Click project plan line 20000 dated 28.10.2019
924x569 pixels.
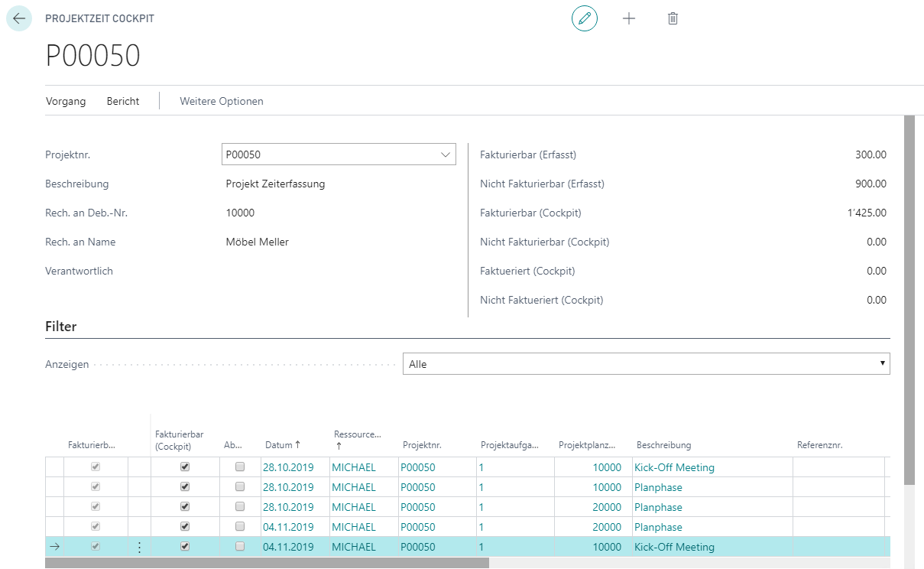pos(607,507)
